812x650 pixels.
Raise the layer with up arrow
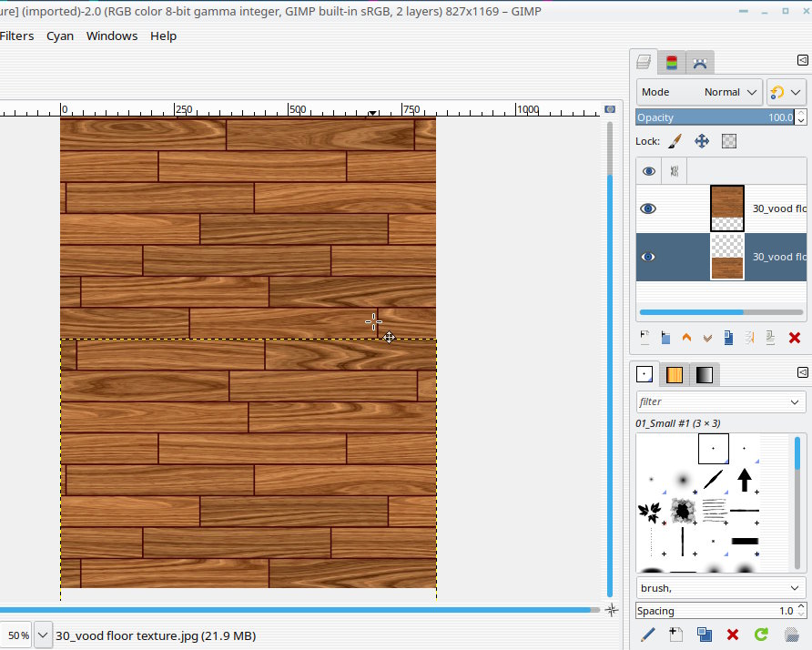point(686,338)
